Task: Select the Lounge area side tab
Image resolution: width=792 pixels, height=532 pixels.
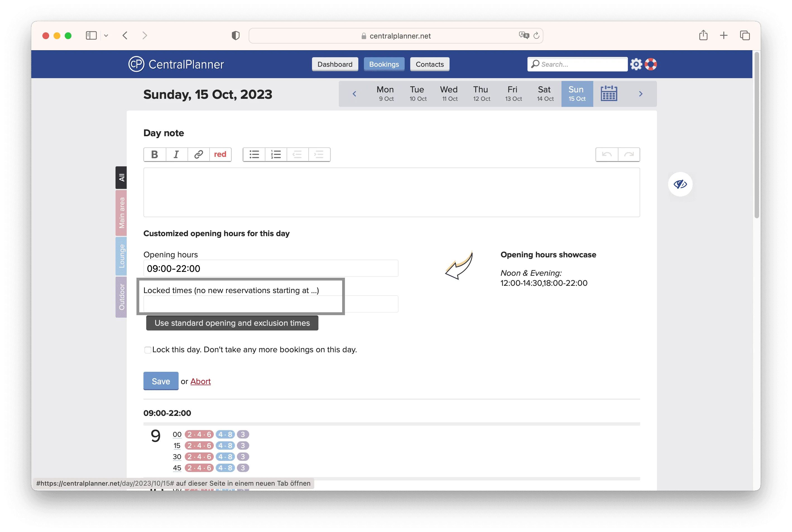Action: tap(121, 256)
